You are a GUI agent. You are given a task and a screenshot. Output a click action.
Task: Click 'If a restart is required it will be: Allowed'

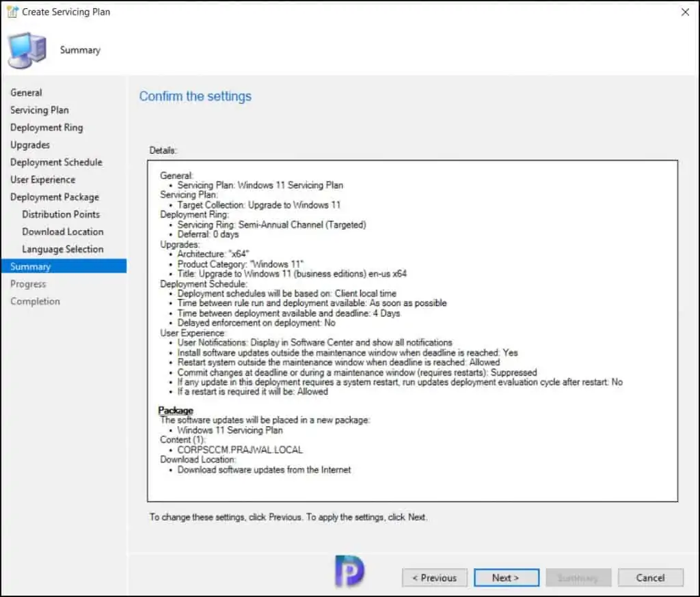click(253, 392)
